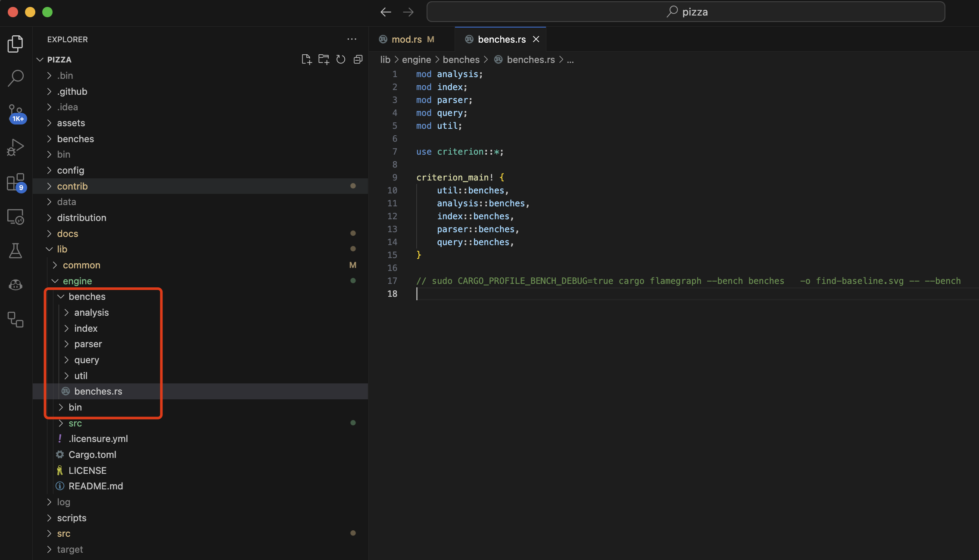This screenshot has height=560, width=979.
Task: Open the Explorer view in activity bar
Action: [x=16, y=44]
